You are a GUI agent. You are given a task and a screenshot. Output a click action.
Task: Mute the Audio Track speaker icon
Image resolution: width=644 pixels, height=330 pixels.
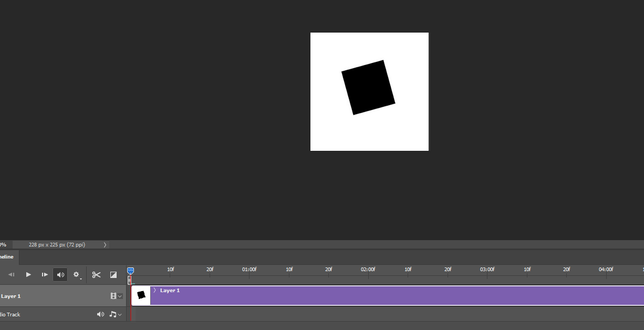point(101,314)
